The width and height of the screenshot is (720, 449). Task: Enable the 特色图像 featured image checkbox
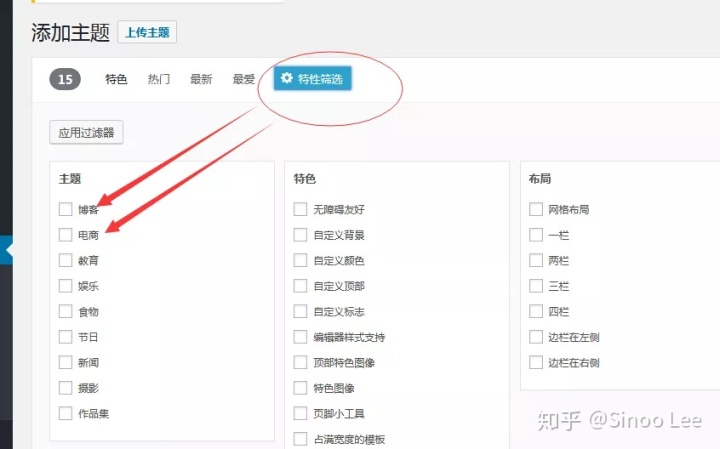[300, 388]
